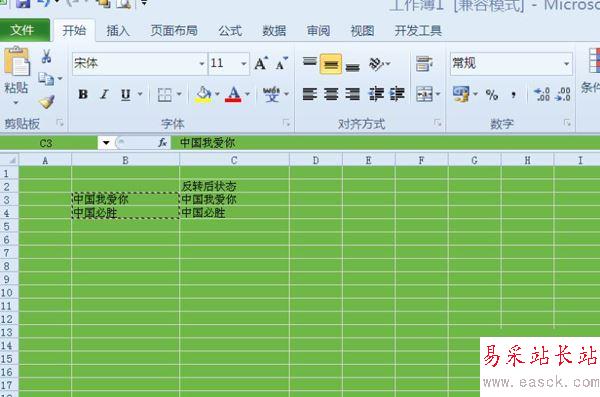Image resolution: width=600 pixels, height=397 pixels.
Task: Click merge and center icon
Action: 424,94
